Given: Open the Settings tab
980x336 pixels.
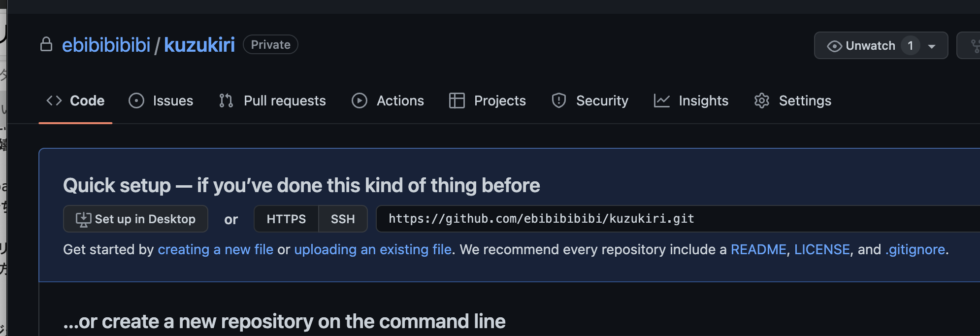Looking at the screenshot, I should (x=792, y=101).
